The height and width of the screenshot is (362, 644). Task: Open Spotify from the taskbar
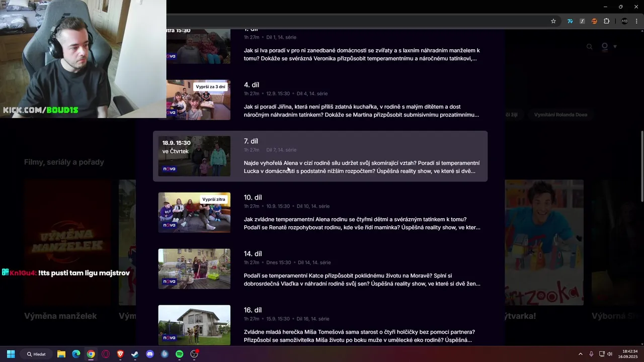click(180, 354)
